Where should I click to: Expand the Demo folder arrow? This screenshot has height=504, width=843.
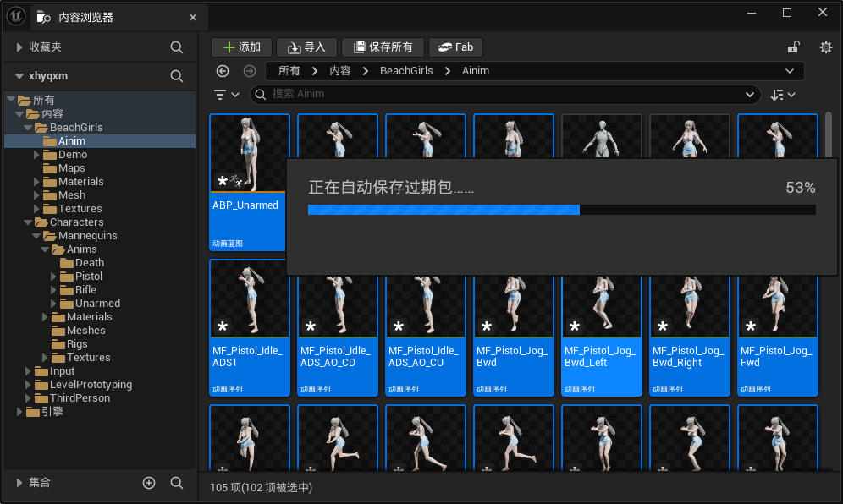point(36,155)
